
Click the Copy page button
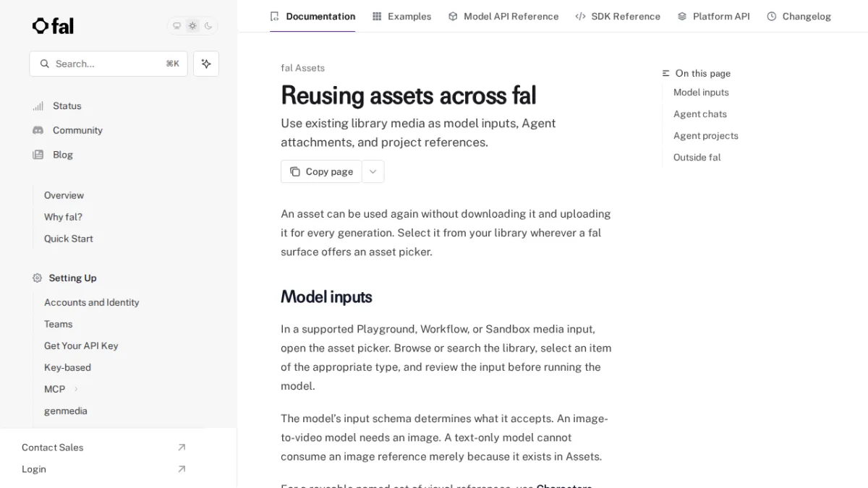(321, 171)
